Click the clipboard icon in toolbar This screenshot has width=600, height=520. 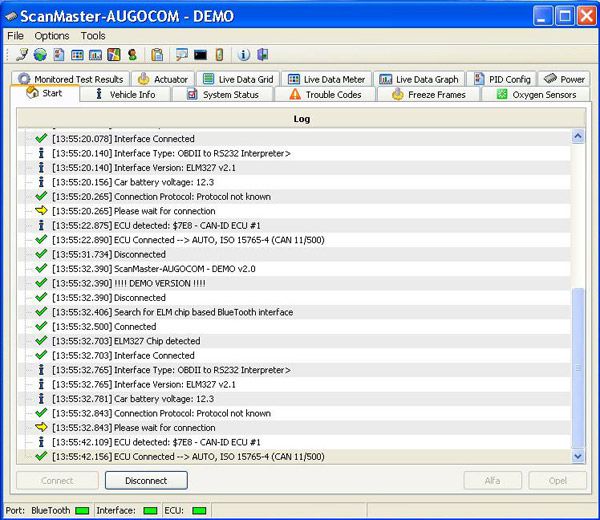(x=158, y=54)
